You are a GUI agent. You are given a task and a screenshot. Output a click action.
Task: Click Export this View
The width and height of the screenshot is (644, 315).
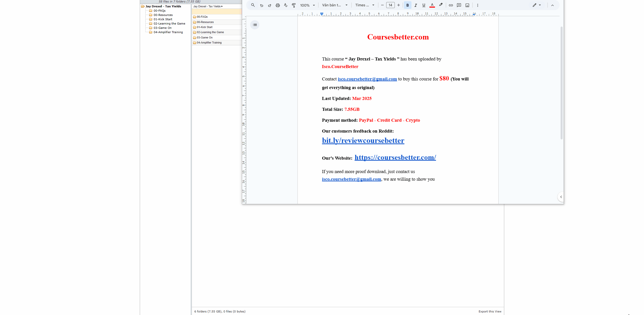pos(490,311)
